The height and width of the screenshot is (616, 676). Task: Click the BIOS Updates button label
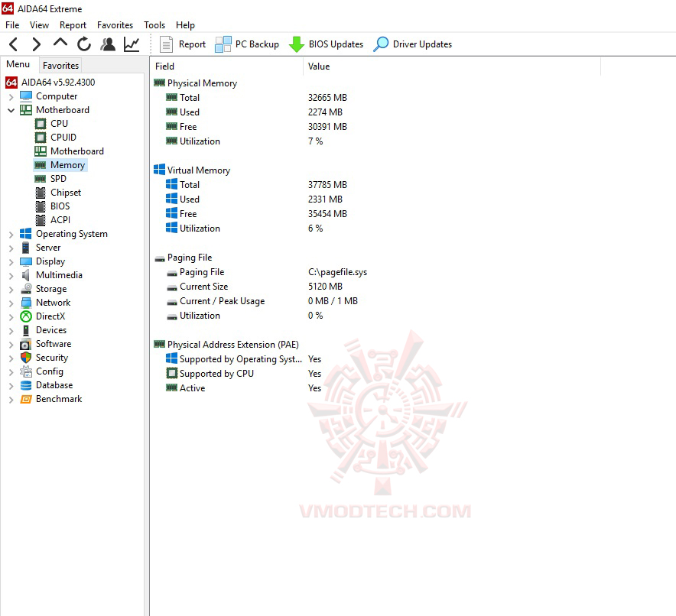[336, 44]
